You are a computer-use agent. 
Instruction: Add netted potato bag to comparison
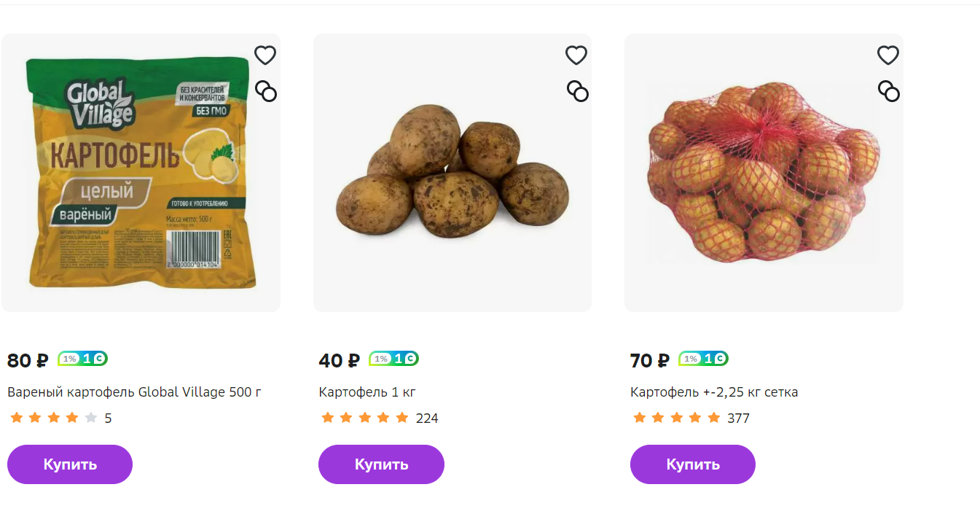tap(889, 91)
